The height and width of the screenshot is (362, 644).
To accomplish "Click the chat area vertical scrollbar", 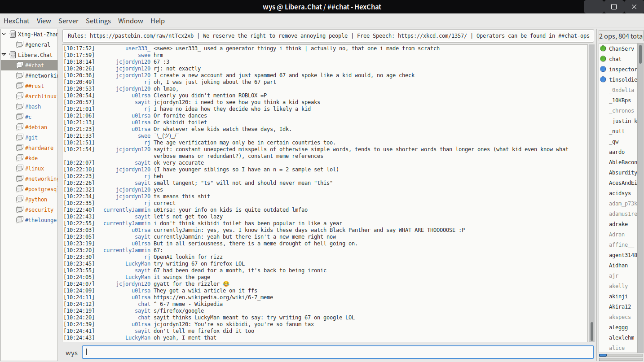I will click(x=592, y=193).
